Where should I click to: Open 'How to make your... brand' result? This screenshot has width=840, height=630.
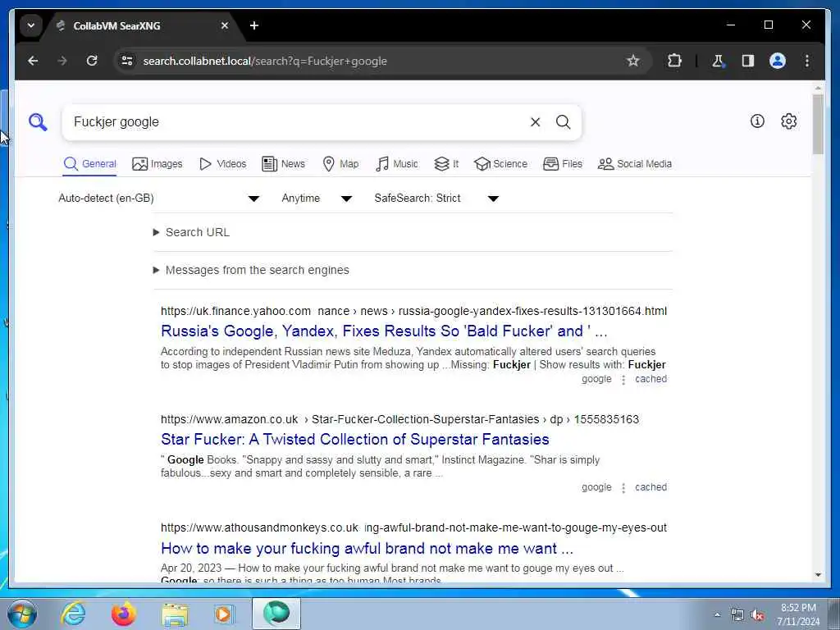click(x=367, y=549)
